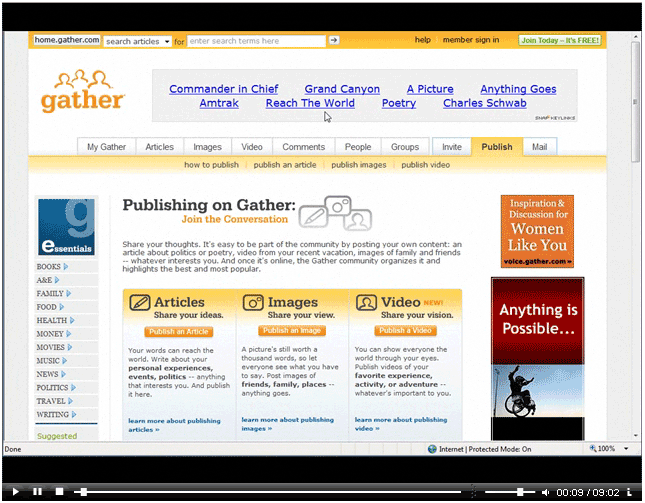Expand TRAVEL category arrow
Image resolution: width=645 pixels, height=503 pixels.
tap(70, 401)
